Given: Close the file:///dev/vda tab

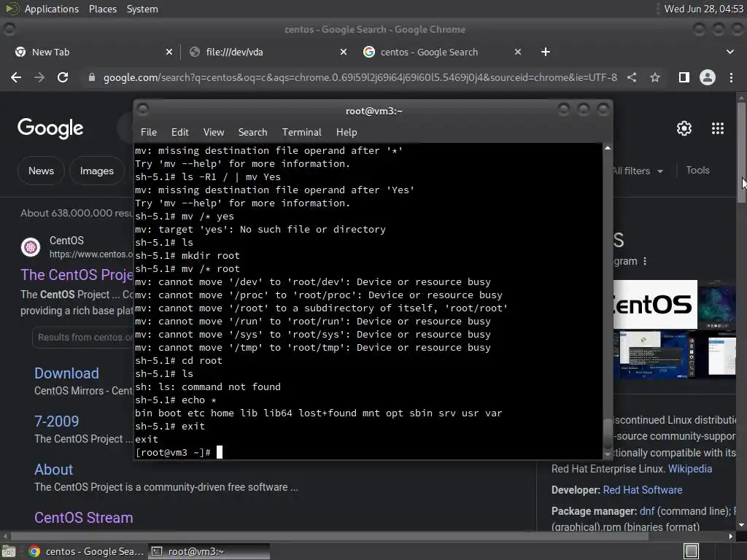Looking at the screenshot, I should click(x=344, y=52).
